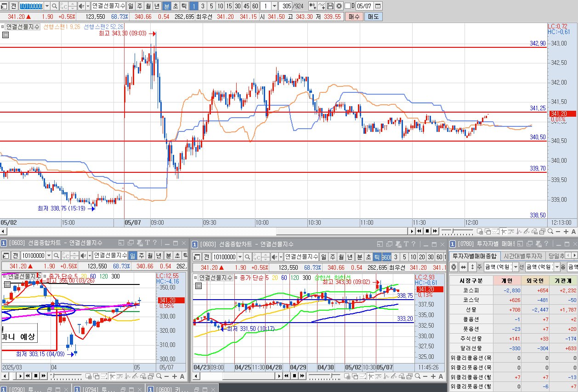
Task: Click the 전 button in the top toolbar
Action: pyautogui.click(x=14, y=6)
